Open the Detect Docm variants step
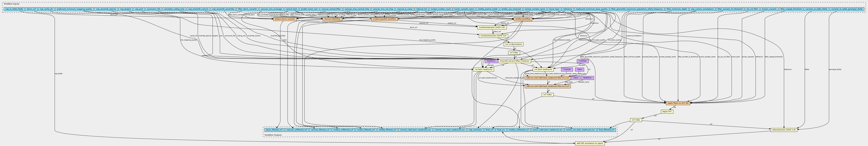The height and width of the screenshot is (146, 868). (285, 19)
